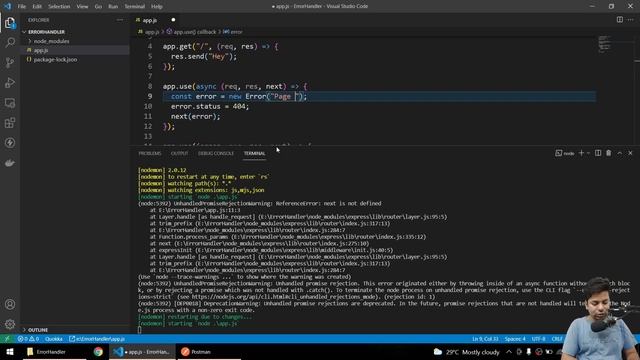The image size is (640, 360).
Task: Kill terminal with trash icon
Action: 609,153
